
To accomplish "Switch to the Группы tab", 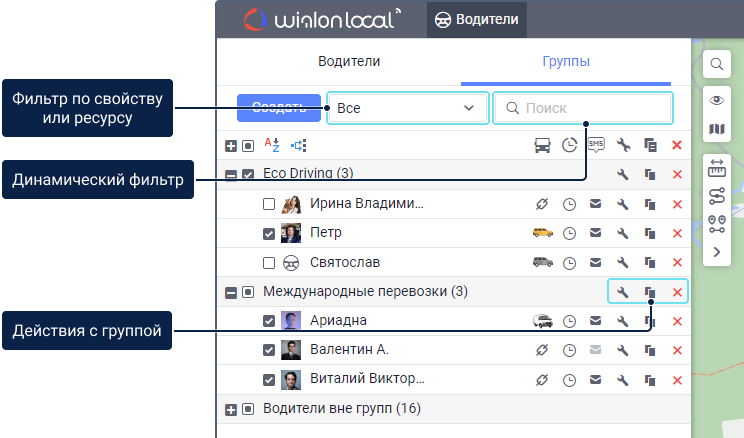I will 566,61.
